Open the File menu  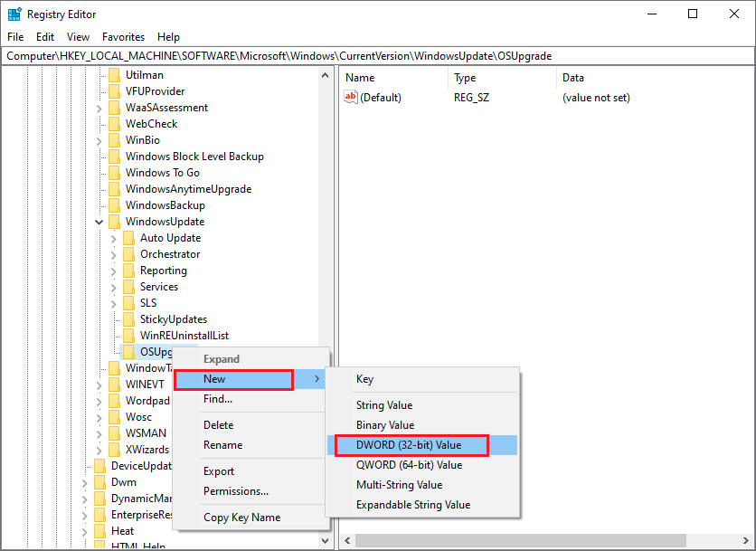[x=15, y=37]
